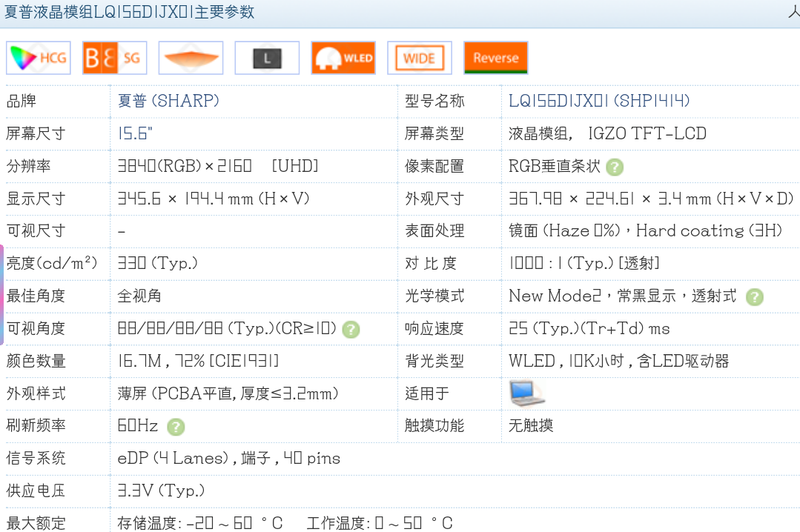
Task: Click the HCG color gamut icon
Action: click(x=39, y=58)
